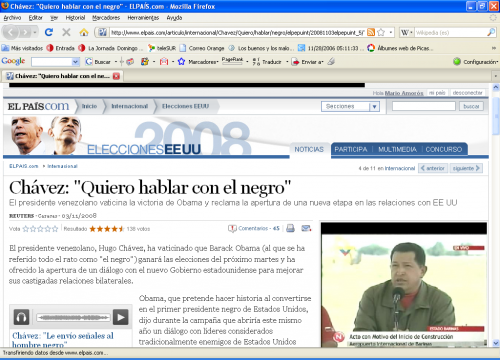Open the Marcadores menu in menu bar
The width and height of the screenshot is (500, 360).
coord(106,18)
